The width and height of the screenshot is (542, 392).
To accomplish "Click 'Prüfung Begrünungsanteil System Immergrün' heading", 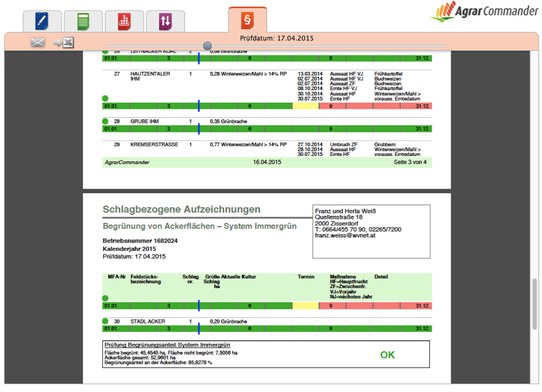I will (168, 345).
